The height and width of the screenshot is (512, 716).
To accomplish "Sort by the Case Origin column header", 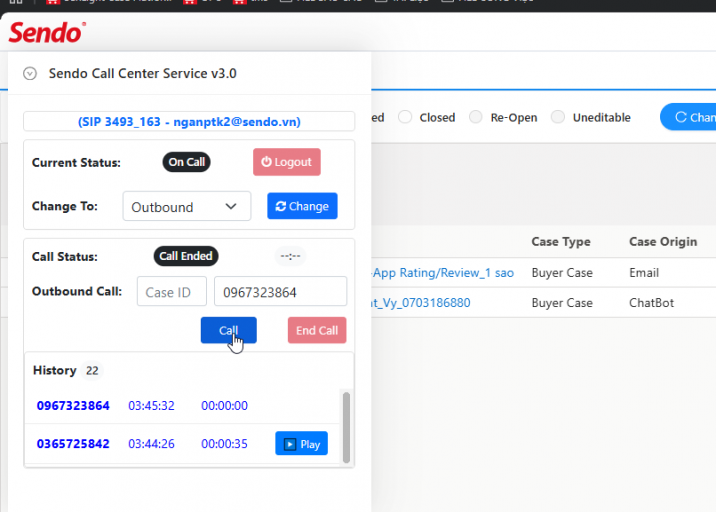I will point(663,242).
